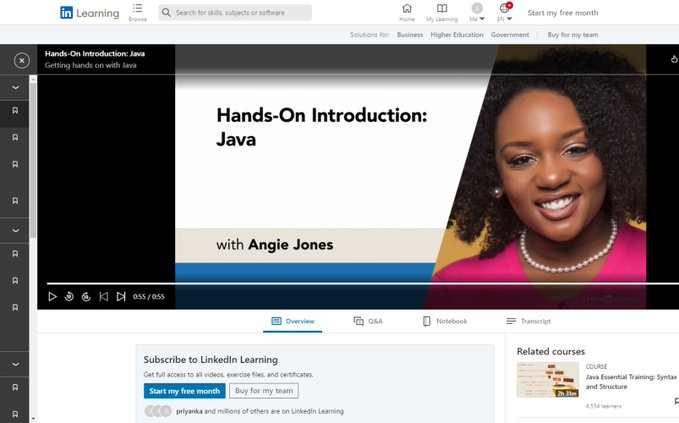The image size is (679, 423).
Task: Skip forward ten seconds
Action: (86, 297)
